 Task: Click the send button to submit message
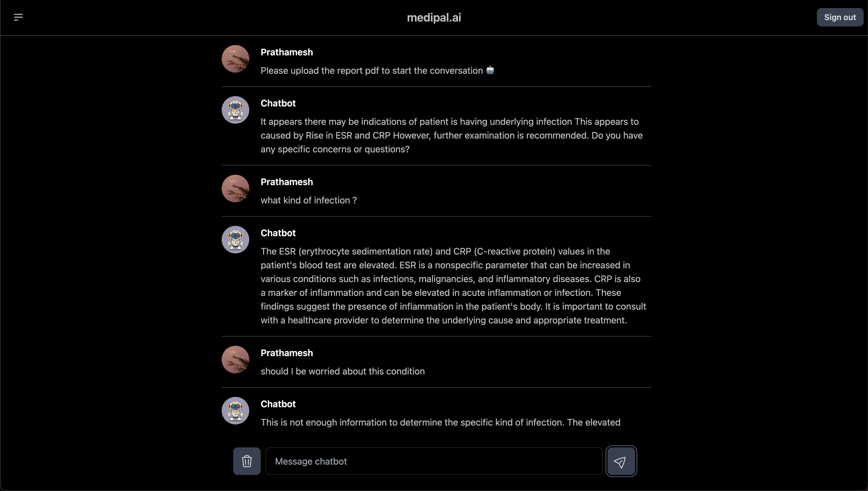(x=620, y=461)
